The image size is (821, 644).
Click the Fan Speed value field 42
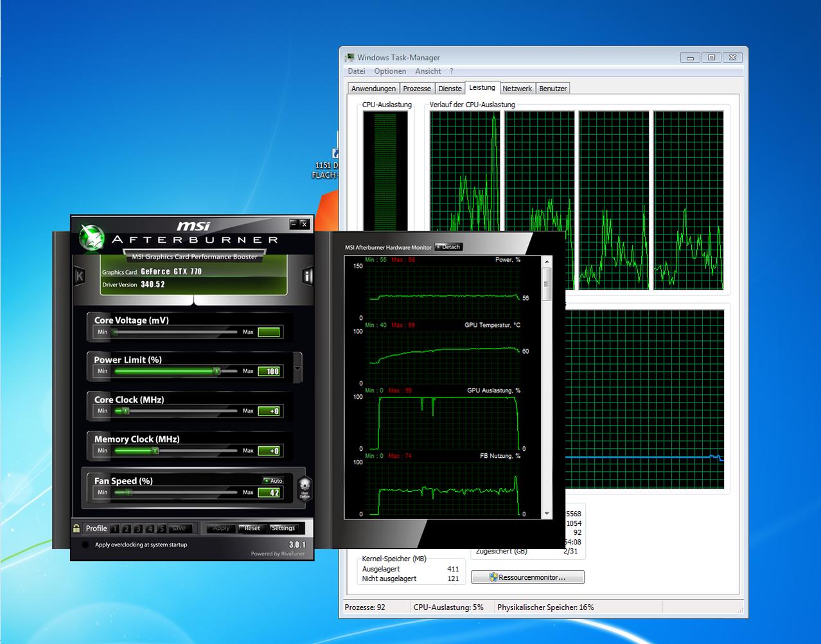tap(269, 492)
